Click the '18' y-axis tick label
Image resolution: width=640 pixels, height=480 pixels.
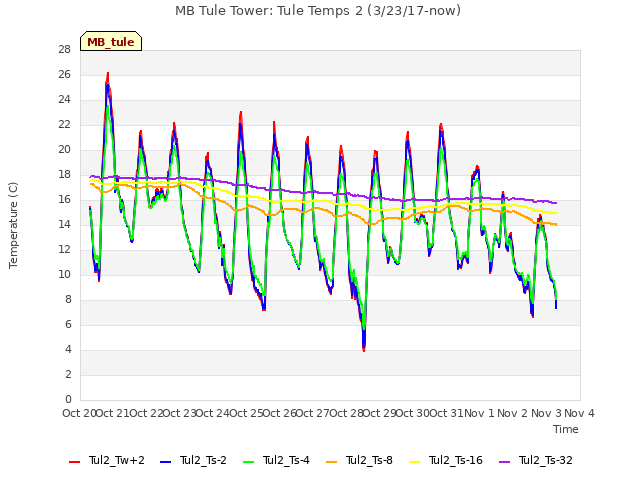[x=64, y=175]
